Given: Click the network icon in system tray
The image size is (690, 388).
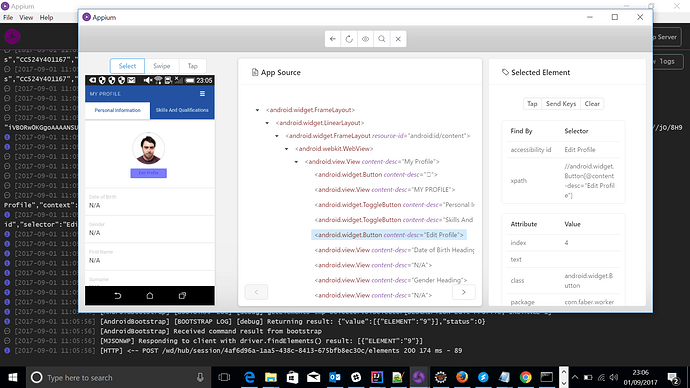Looking at the screenshot, I should 601,377.
